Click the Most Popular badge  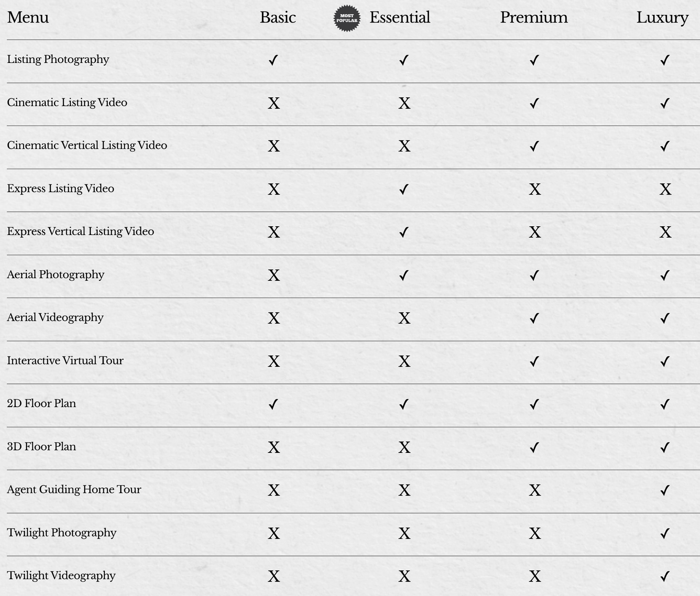coord(347,18)
